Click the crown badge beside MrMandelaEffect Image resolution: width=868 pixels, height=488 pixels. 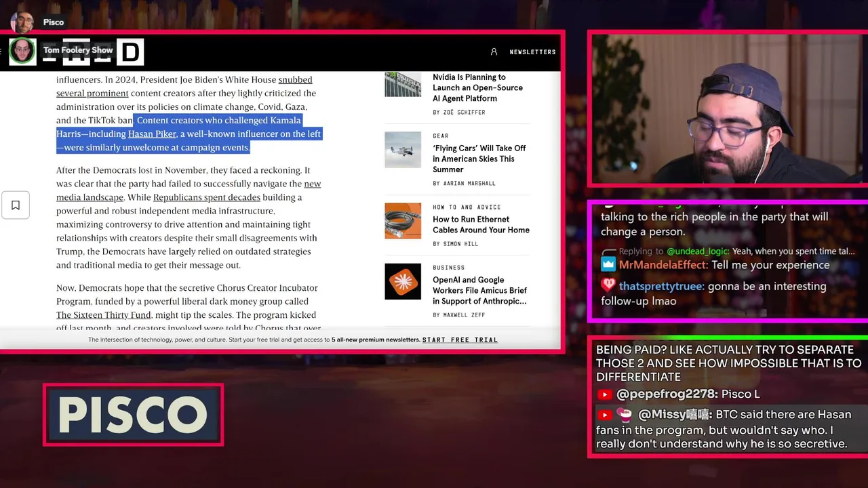[x=608, y=265]
